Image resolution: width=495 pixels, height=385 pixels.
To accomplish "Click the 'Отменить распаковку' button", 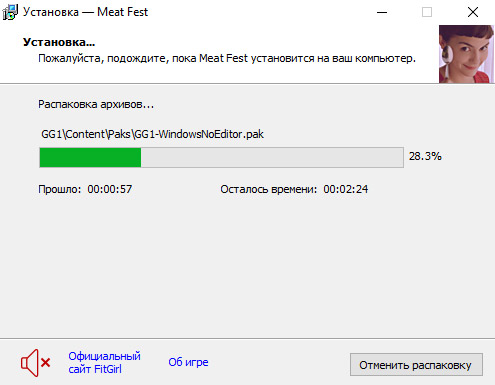I will tap(416, 365).
